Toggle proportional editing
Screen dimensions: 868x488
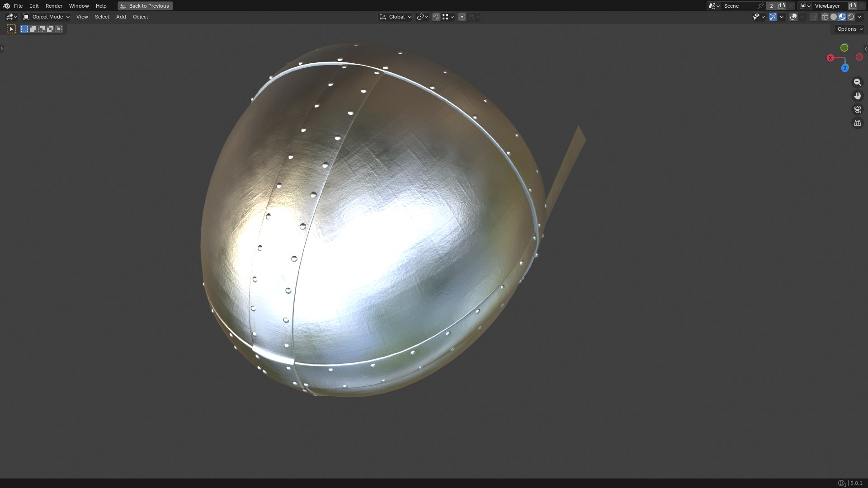pos(462,17)
